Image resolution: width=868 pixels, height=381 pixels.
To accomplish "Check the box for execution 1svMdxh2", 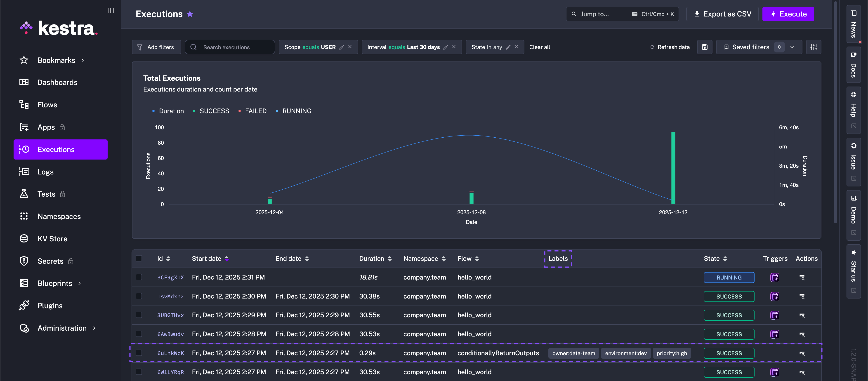I will [139, 296].
